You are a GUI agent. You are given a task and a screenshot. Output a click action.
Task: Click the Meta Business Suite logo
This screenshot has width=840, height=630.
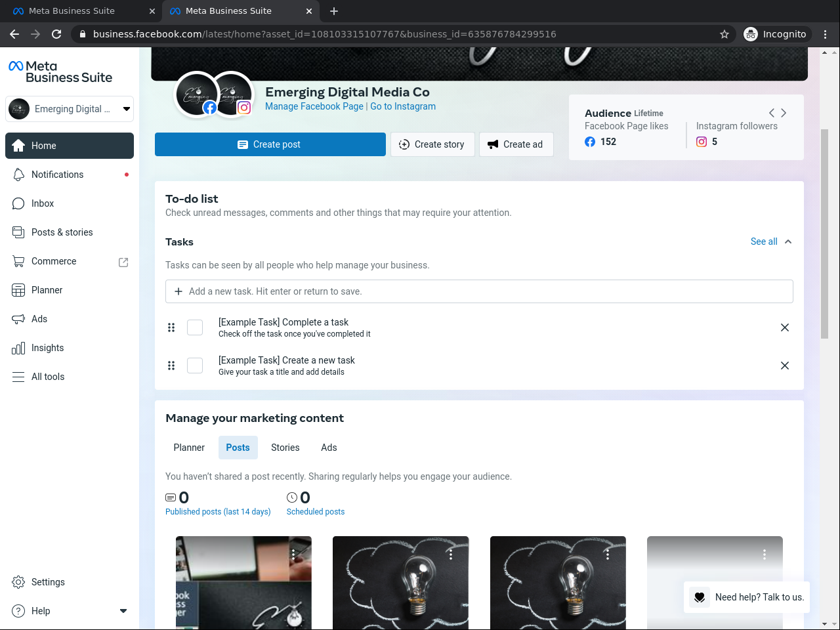point(60,72)
